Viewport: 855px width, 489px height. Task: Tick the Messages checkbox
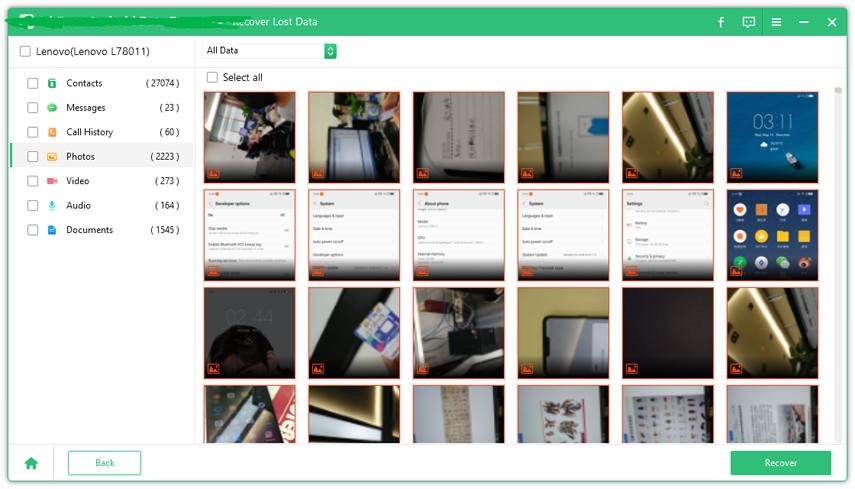point(33,108)
